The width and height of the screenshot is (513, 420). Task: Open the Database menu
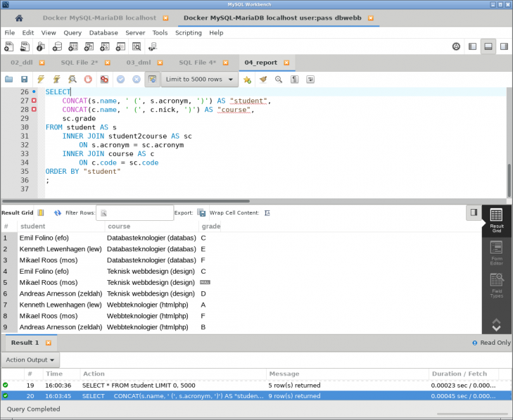pyautogui.click(x=103, y=32)
